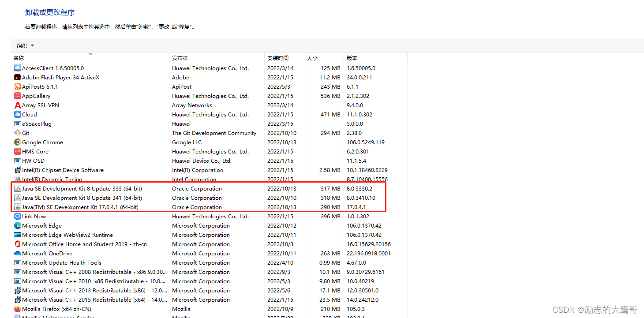Open the 组织 dropdown menu
Image resolution: width=644 pixels, height=318 pixels.
pos(25,45)
